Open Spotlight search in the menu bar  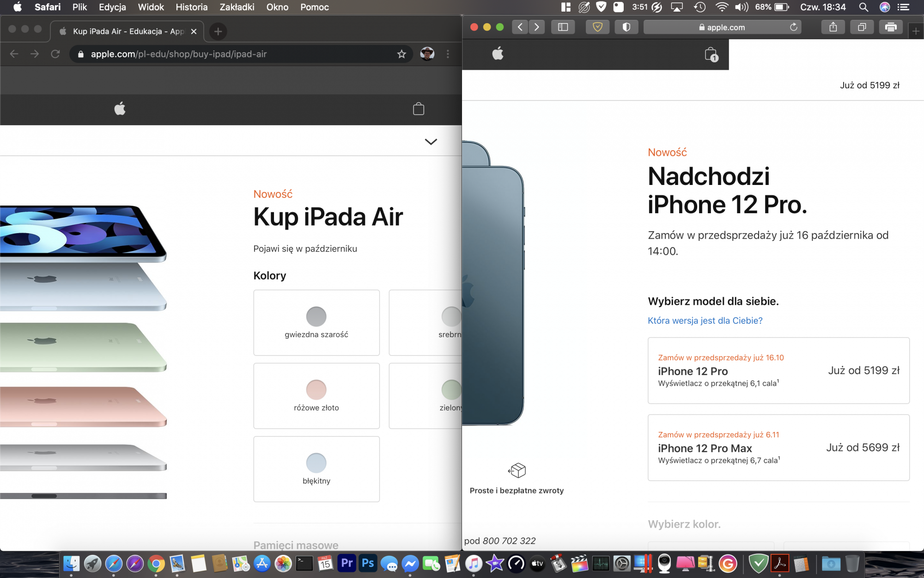[863, 7]
